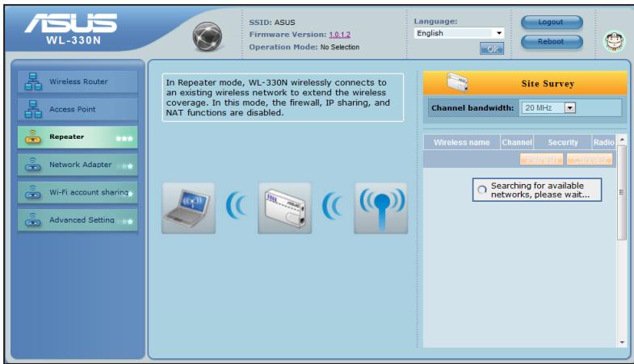Click the ASUS WL-330N logo
634x364 pixels.
point(72,28)
